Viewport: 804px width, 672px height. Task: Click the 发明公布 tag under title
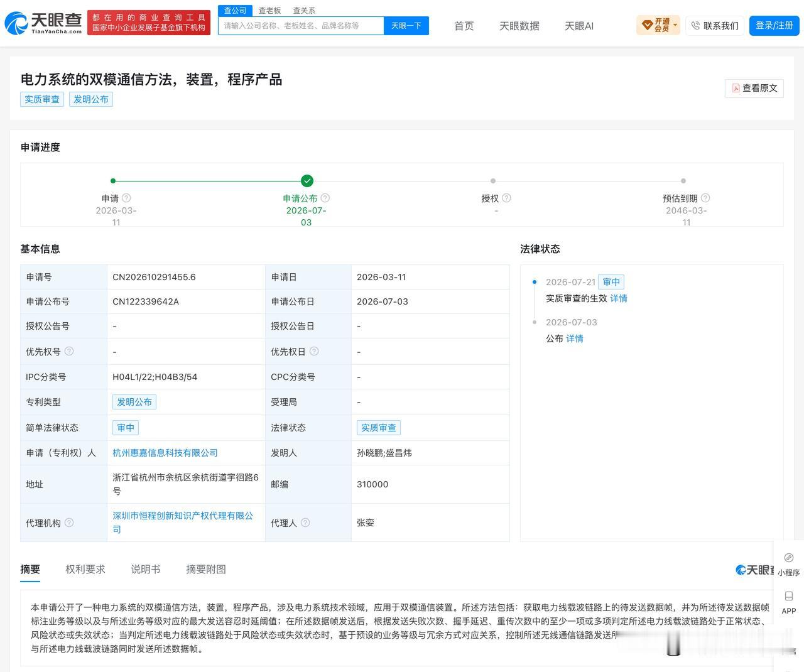tap(91, 99)
